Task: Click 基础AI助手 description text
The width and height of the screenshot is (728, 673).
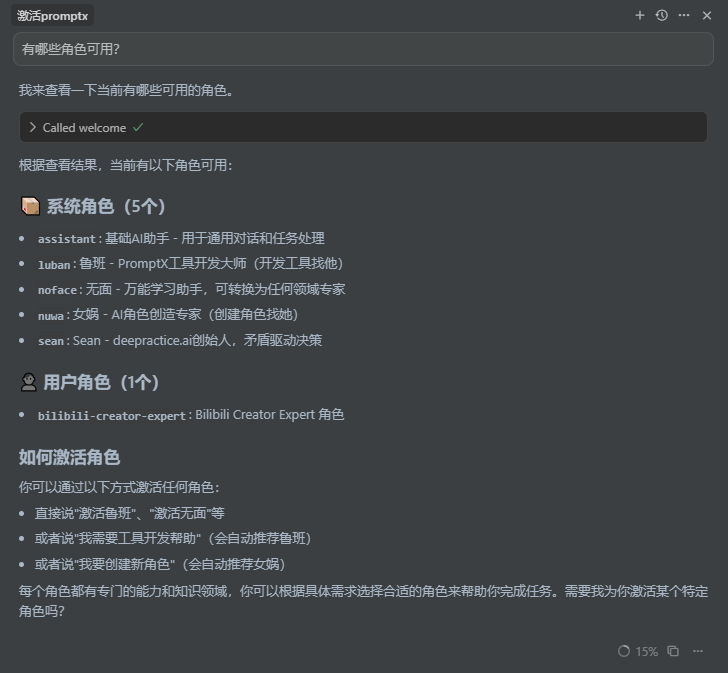Action: tap(214, 239)
